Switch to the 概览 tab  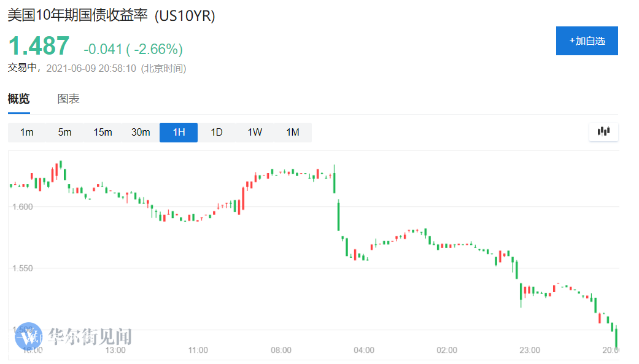(18, 99)
